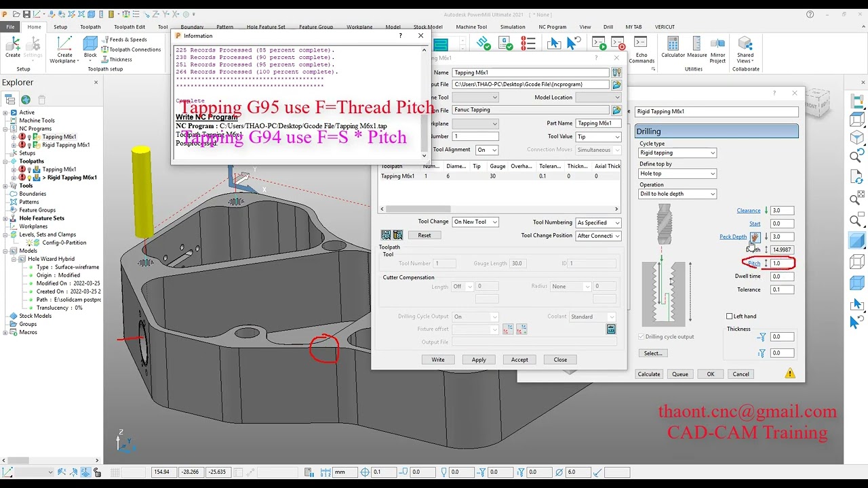Open the Calculator utility

(673, 47)
